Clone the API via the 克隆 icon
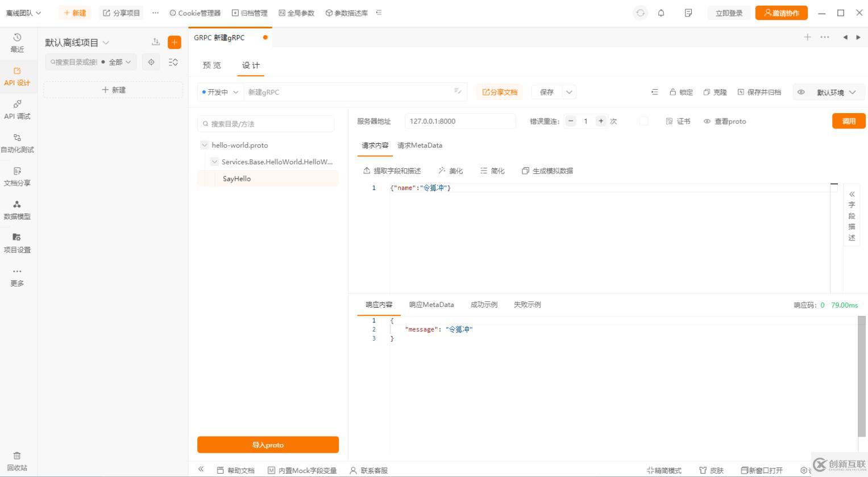 tap(715, 92)
